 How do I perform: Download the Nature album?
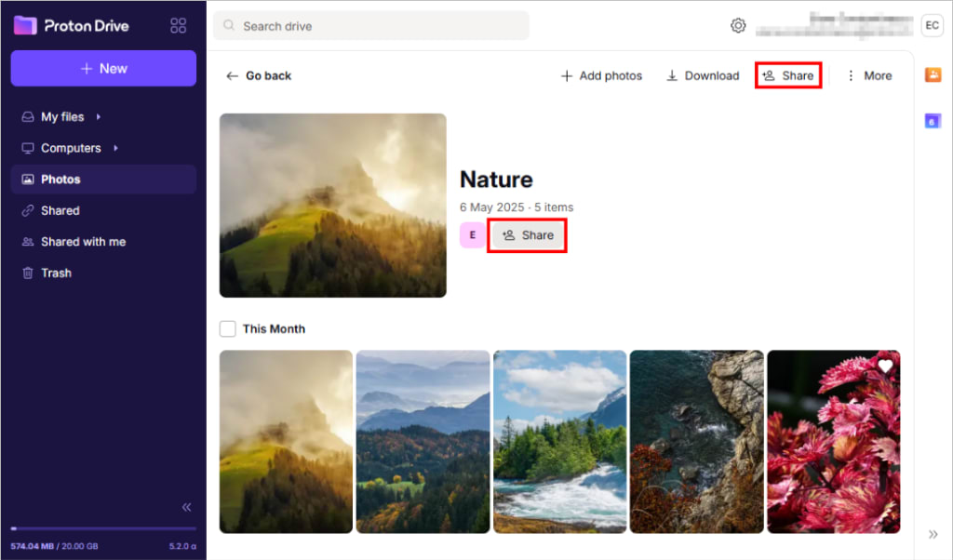point(702,75)
